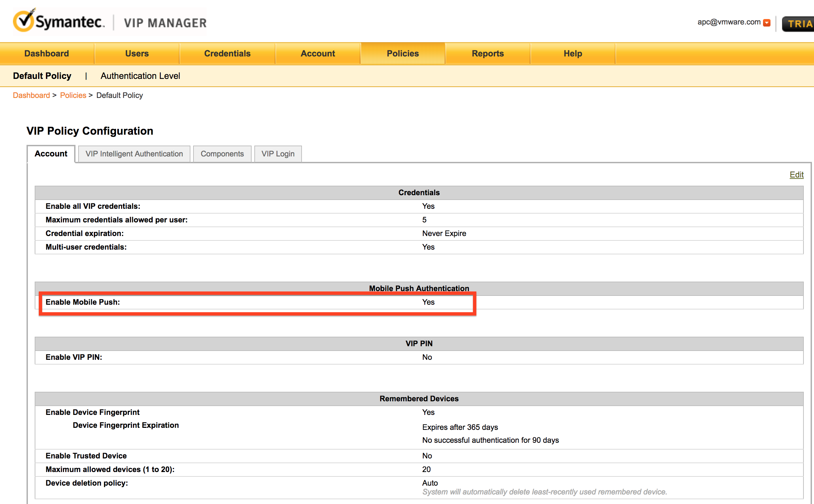814x504 pixels.
Task: Open the Reports navigation menu
Action: [x=488, y=53]
